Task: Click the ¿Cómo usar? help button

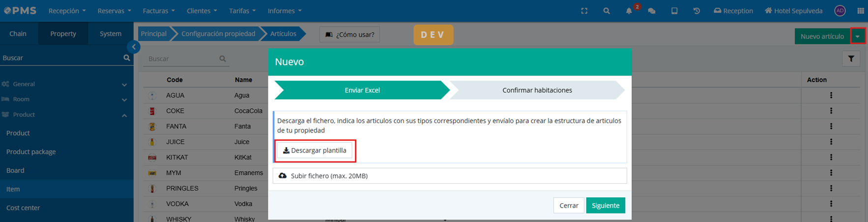Action: 349,34
